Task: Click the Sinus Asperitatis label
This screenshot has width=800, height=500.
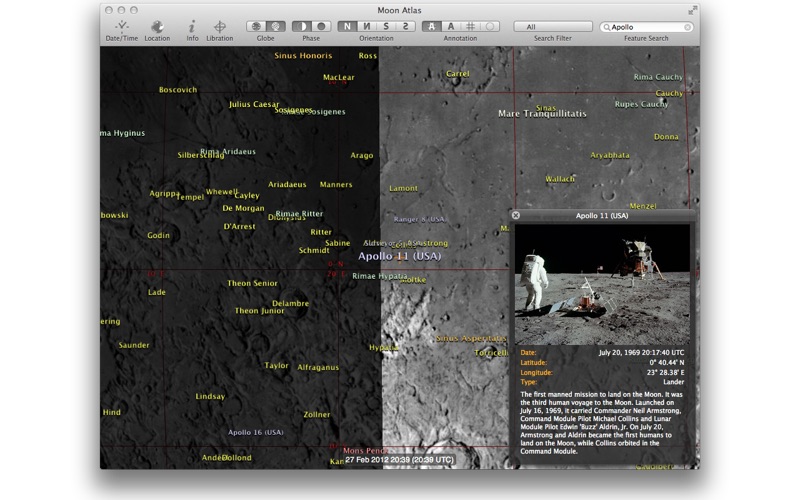Action: pos(470,338)
